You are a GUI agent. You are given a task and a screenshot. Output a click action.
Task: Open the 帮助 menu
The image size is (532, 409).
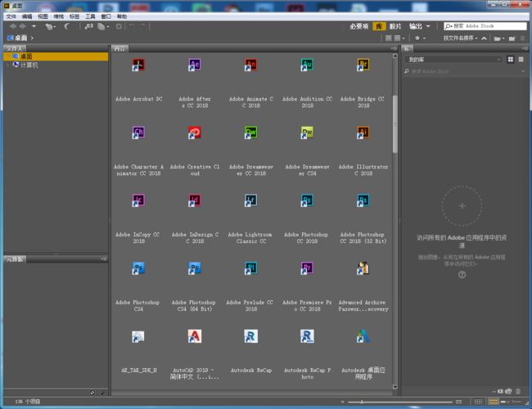click(x=122, y=16)
